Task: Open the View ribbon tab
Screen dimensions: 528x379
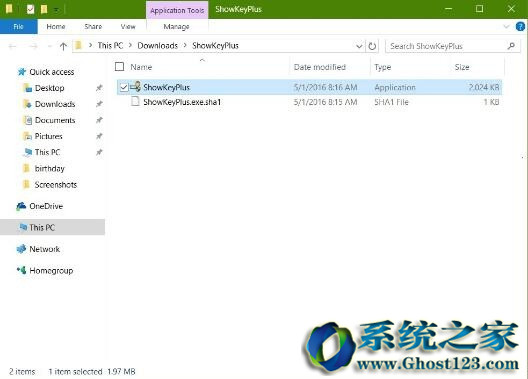Action: (128, 27)
